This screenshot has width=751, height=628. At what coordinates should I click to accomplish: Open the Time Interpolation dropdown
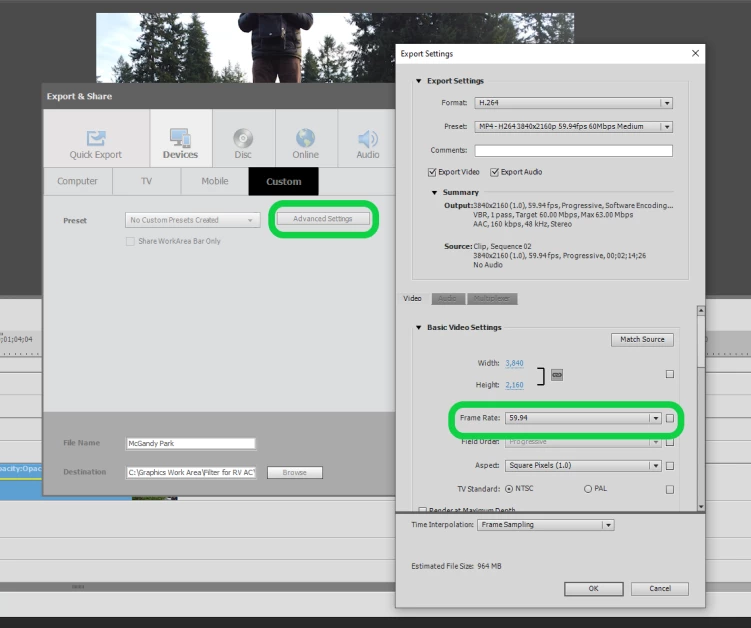[x=546, y=525]
